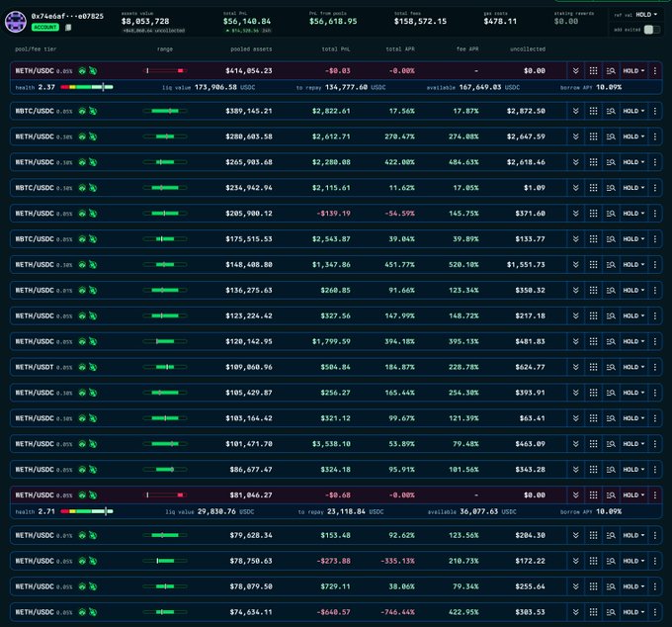Viewport: 672px width, 627px height.
Task: Click the 0x74e6af...e07825 address
Action: pos(67,16)
